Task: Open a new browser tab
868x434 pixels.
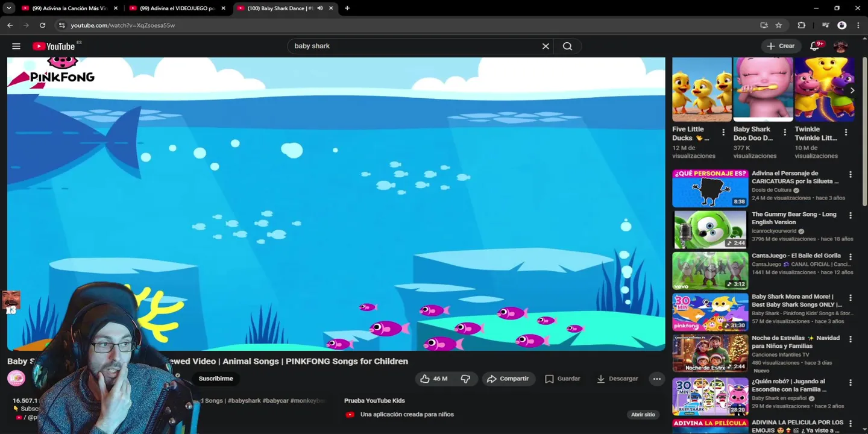Action: click(x=347, y=8)
